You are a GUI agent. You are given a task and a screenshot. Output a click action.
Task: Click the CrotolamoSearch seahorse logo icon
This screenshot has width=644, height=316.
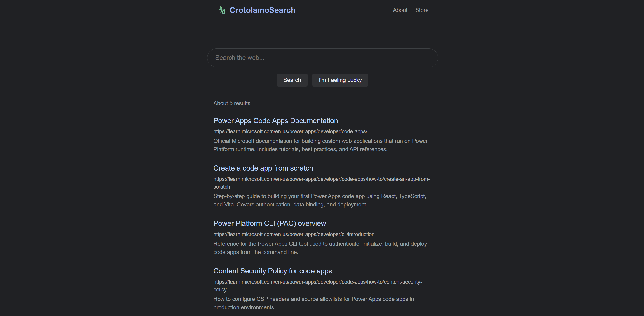tap(222, 10)
